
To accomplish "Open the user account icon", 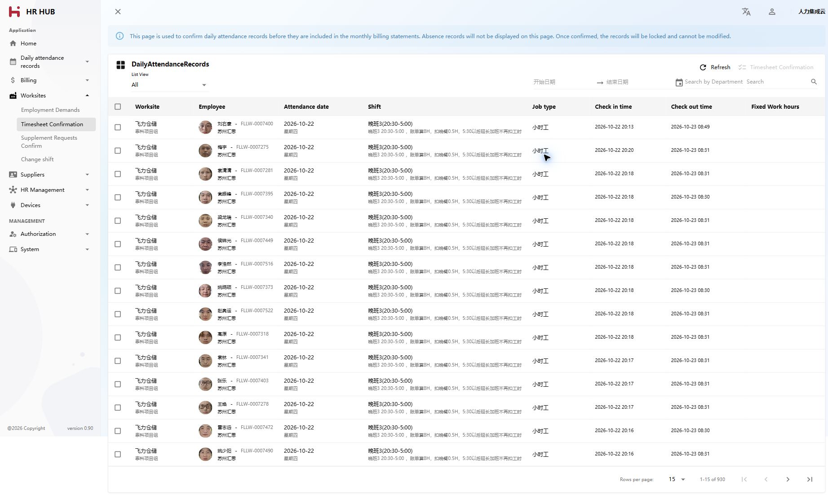I will click(772, 12).
